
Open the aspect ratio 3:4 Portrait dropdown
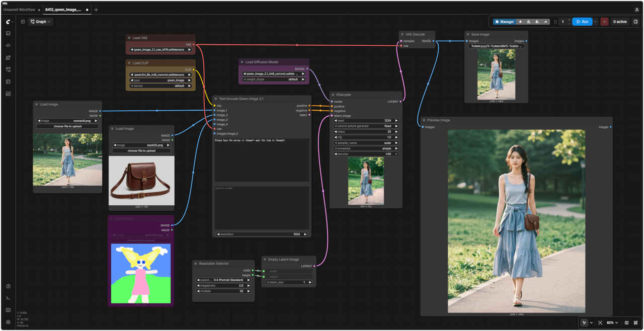tap(223, 280)
